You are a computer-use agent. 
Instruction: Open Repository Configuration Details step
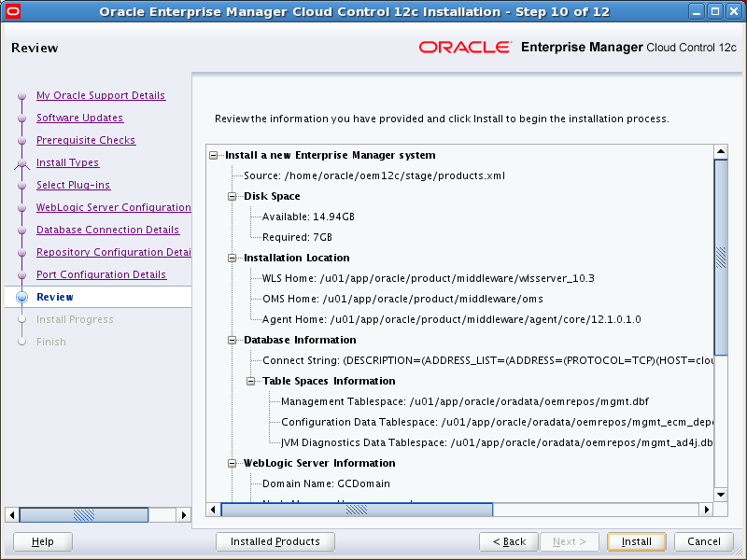(113, 252)
